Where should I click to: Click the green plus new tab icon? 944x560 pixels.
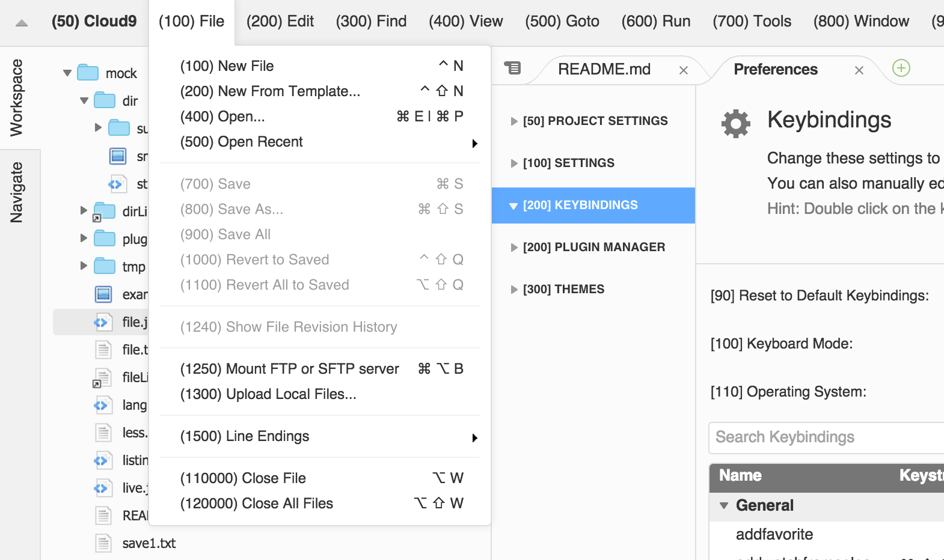point(901,68)
